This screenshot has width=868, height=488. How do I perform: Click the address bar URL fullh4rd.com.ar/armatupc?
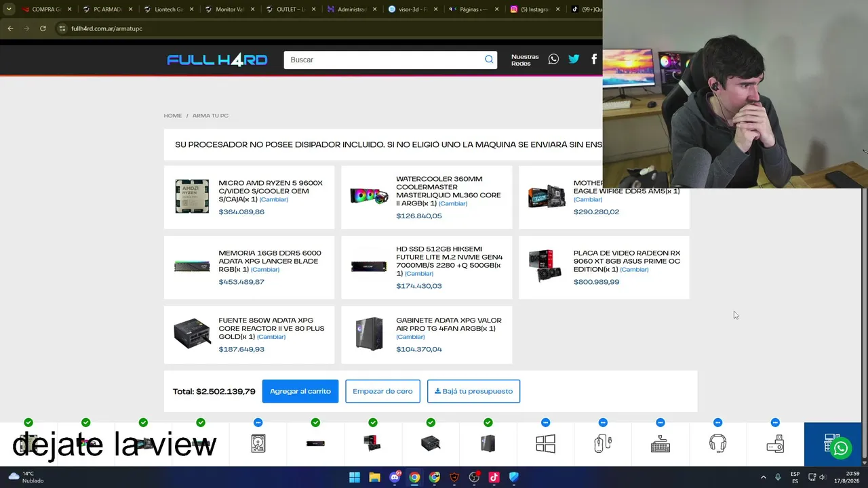coord(106,28)
